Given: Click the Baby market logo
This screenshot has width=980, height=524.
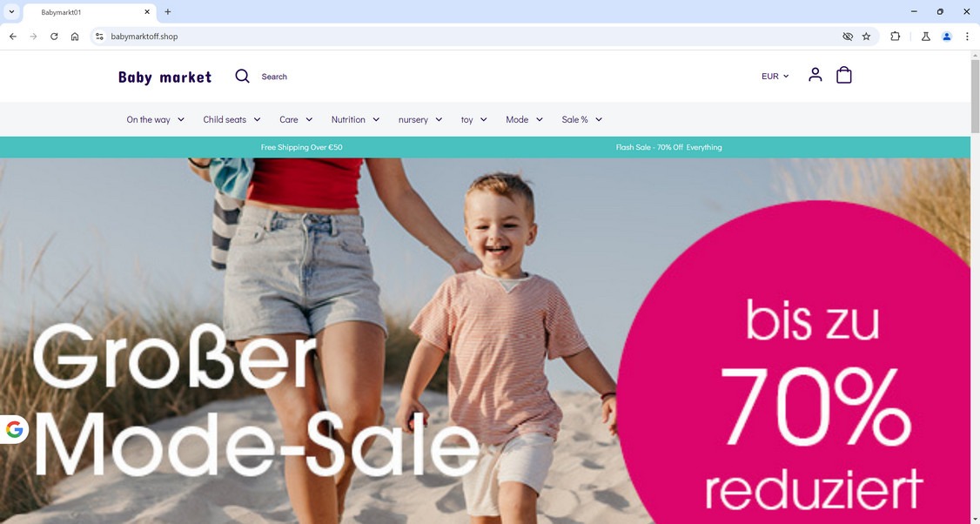Looking at the screenshot, I should tap(165, 77).
